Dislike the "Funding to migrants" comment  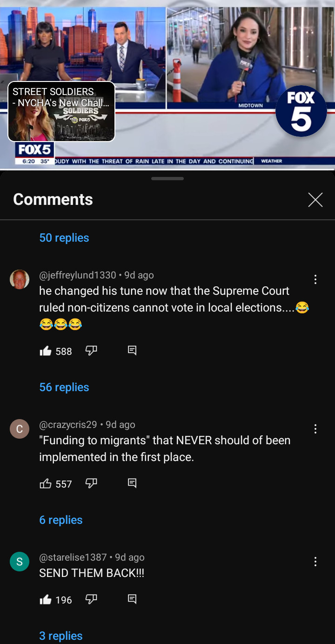[x=91, y=483]
